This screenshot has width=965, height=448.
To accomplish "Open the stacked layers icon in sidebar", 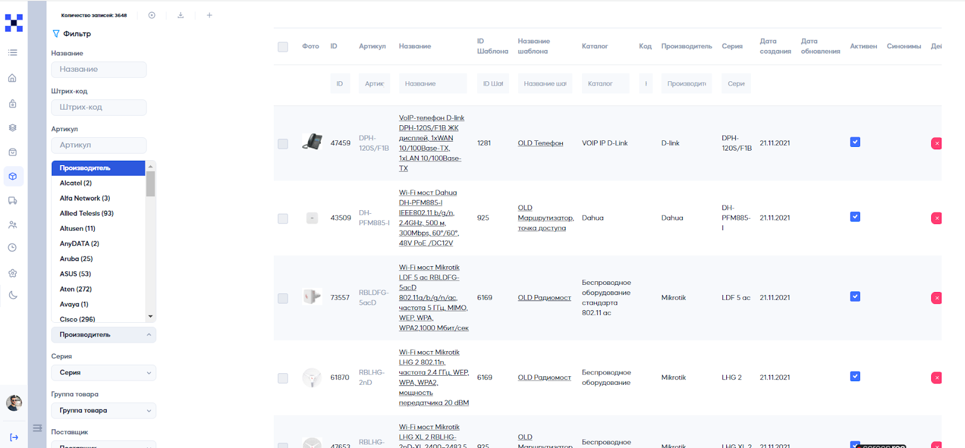I will (x=13, y=127).
